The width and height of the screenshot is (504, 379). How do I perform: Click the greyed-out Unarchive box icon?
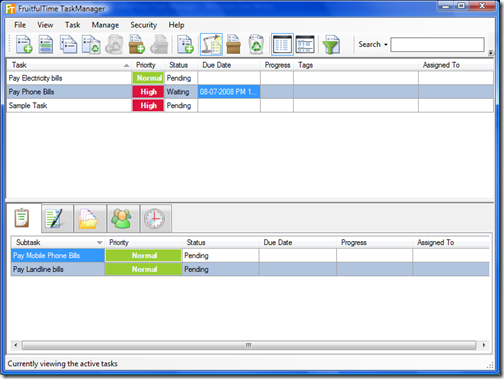[159, 44]
